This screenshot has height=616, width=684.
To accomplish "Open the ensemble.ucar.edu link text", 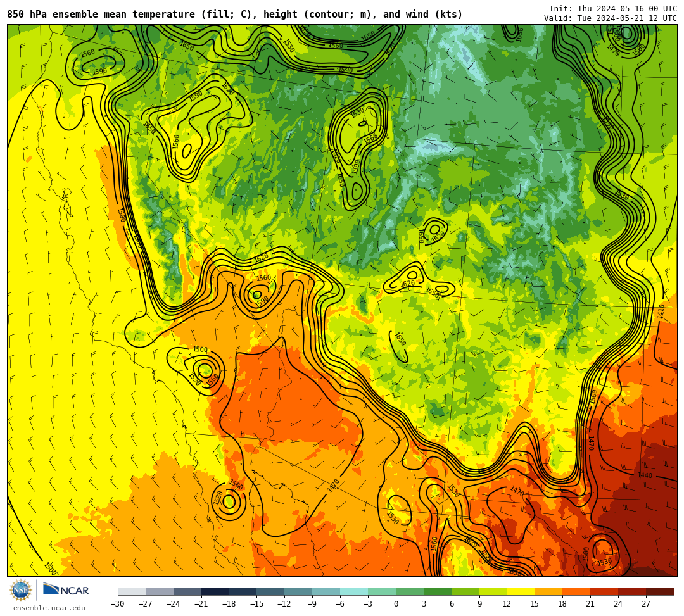I will point(49,608).
